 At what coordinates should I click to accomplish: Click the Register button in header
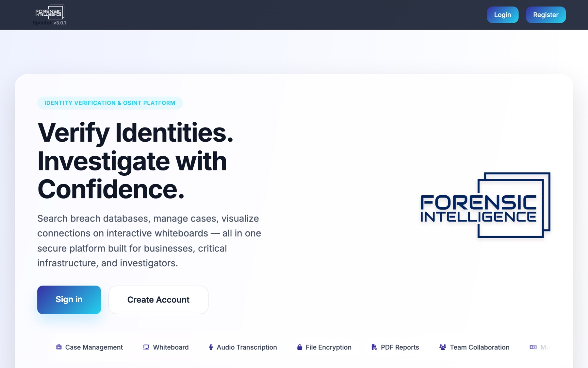coord(546,15)
